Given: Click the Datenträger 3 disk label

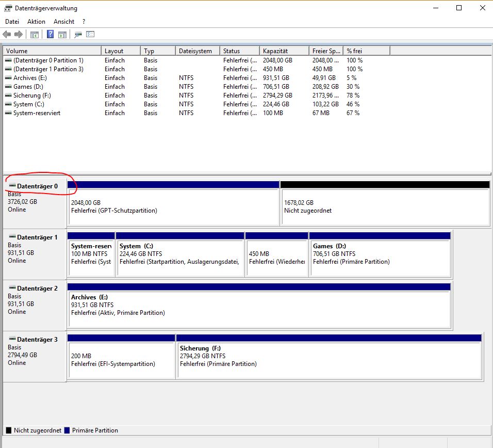Looking at the screenshot, I should (x=37, y=340).
